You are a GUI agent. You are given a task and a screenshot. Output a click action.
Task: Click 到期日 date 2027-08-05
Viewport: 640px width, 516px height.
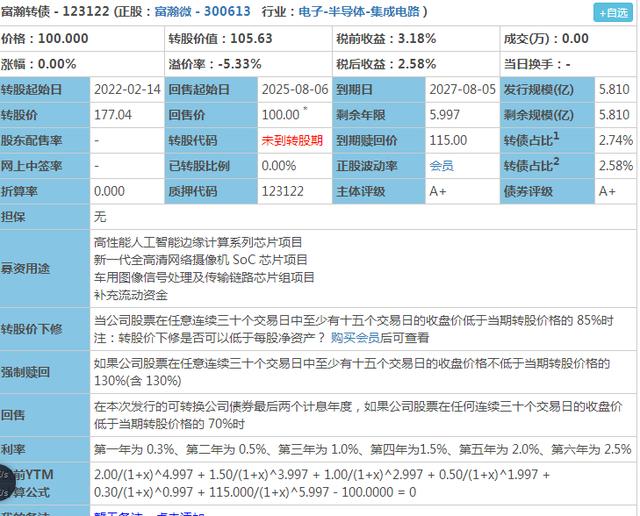tap(462, 89)
